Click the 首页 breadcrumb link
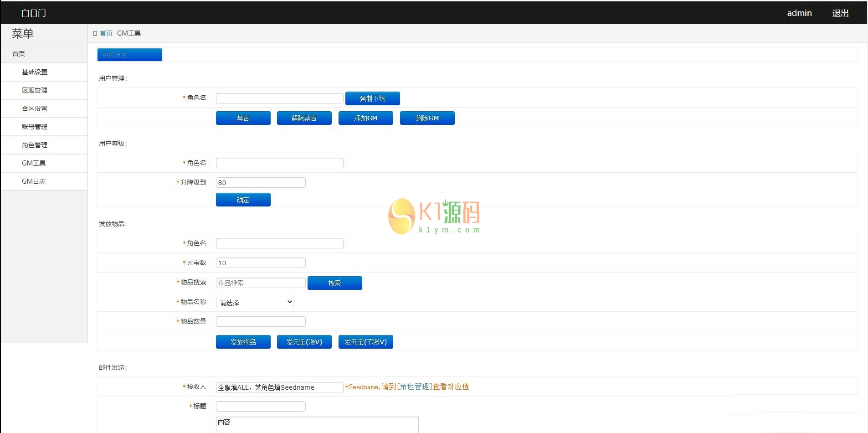The height and width of the screenshot is (433, 868). pyautogui.click(x=106, y=33)
